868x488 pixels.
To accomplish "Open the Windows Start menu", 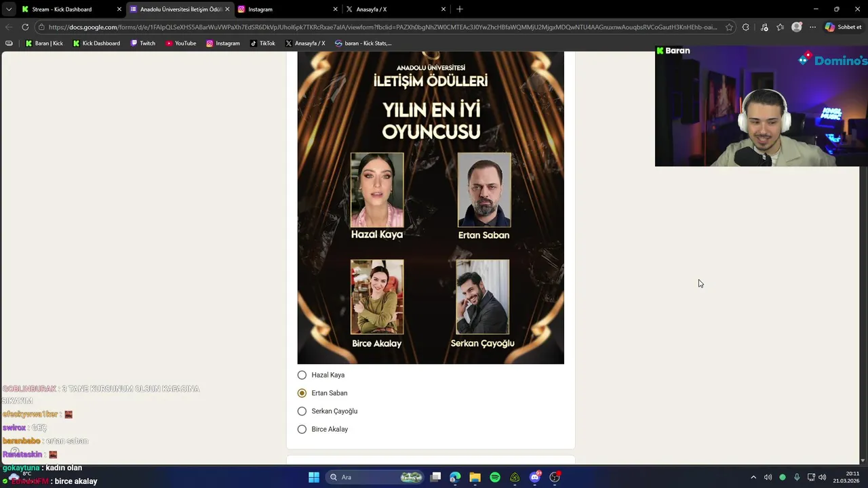I will (314, 477).
